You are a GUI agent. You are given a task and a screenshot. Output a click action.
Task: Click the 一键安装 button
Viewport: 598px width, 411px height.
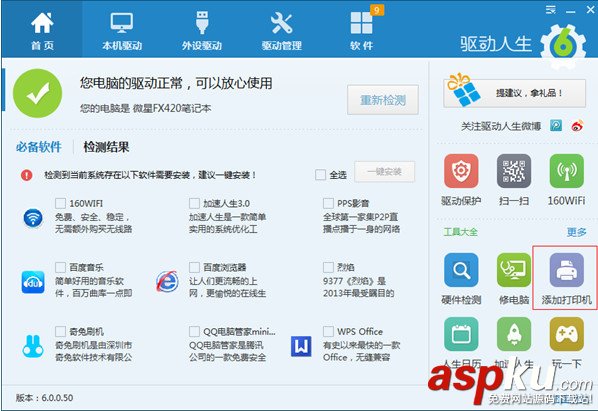(384, 172)
